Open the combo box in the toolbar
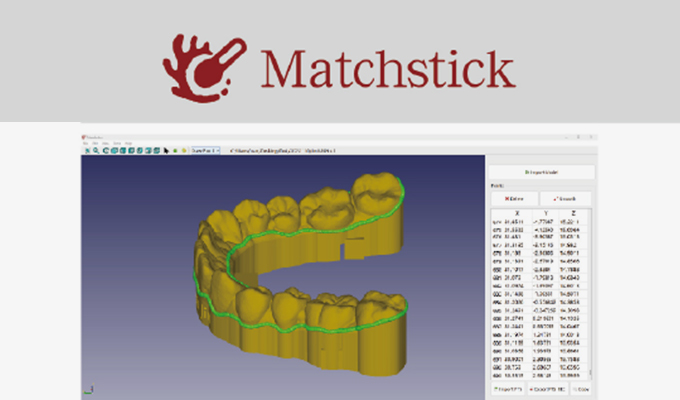680x400 pixels. [x=206, y=151]
